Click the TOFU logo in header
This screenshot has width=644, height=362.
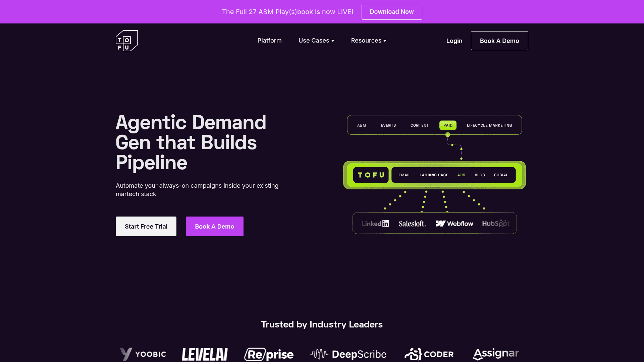click(127, 41)
